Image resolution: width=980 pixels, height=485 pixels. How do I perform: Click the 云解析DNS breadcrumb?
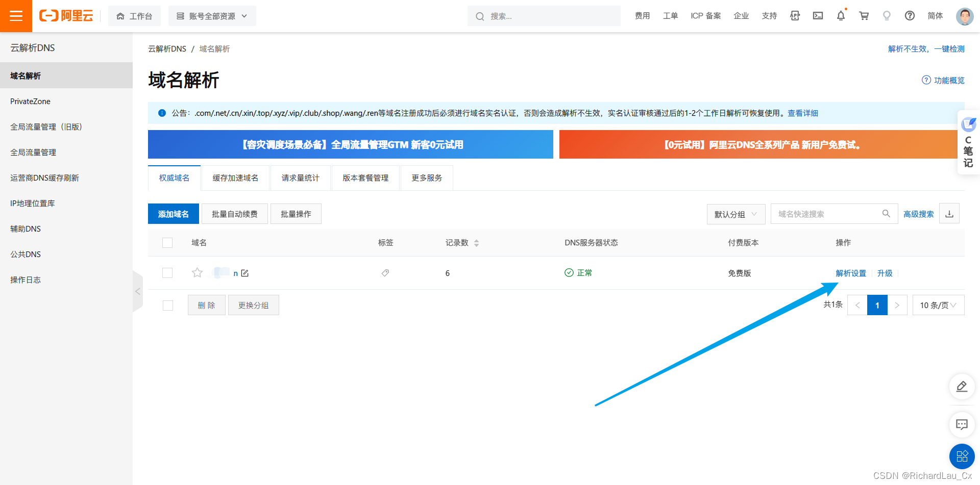[167, 49]
